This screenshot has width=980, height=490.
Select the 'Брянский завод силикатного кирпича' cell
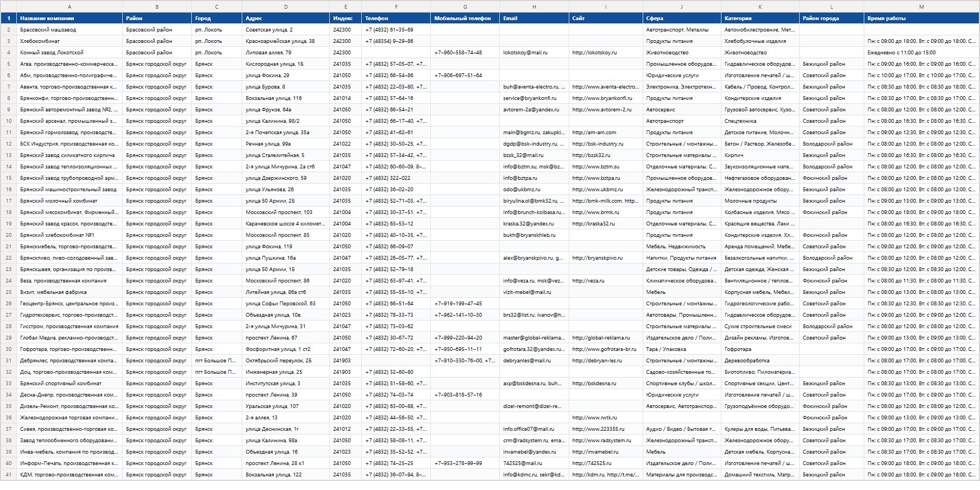[x=70, y=155]
